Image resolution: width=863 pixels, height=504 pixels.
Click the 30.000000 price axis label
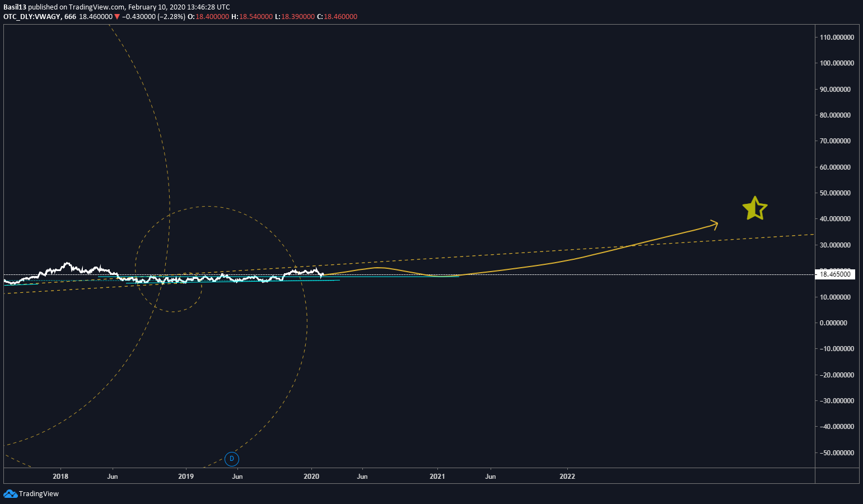click(x=835, y=245)
